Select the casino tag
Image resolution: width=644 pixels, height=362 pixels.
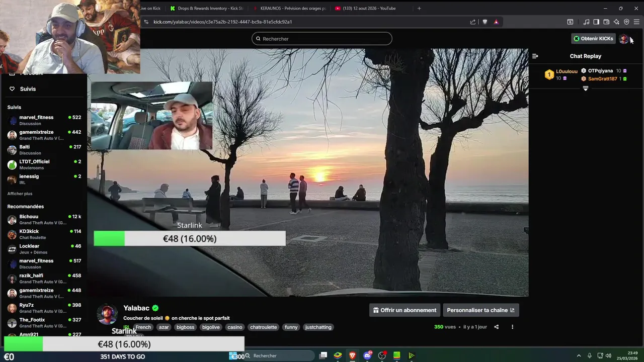[234, 327]
